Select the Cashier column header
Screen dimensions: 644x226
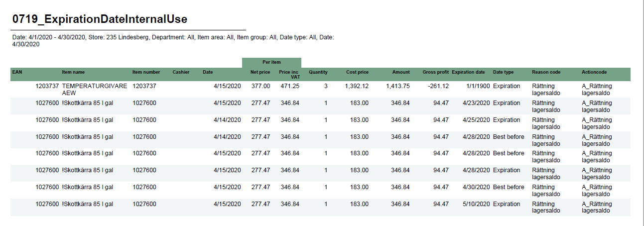(181, 72)
